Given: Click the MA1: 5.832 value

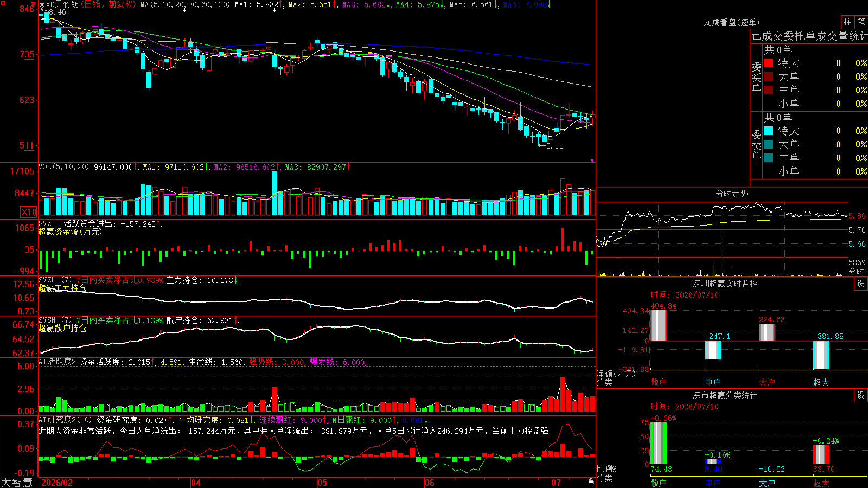Looking at the screenshot, I should coord(257,4).
